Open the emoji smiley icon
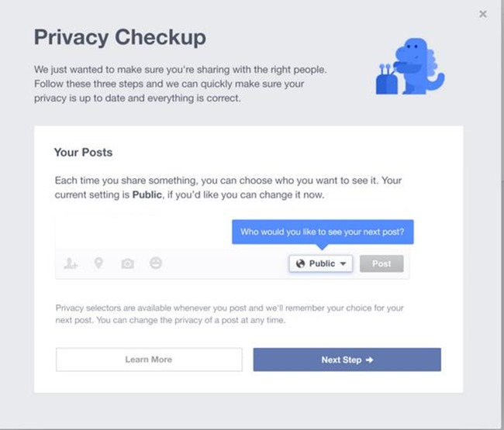This screenshot has height=430, width=504. pos(156,263)
